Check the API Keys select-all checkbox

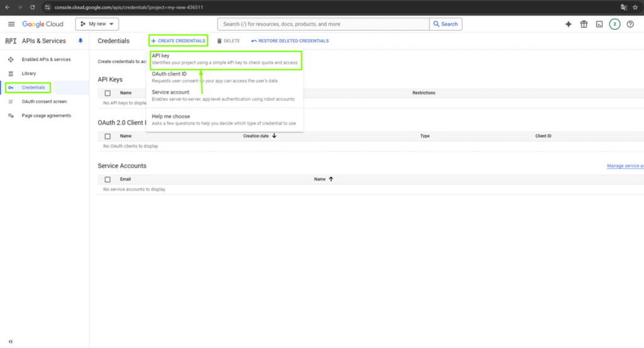coord(108,93)
